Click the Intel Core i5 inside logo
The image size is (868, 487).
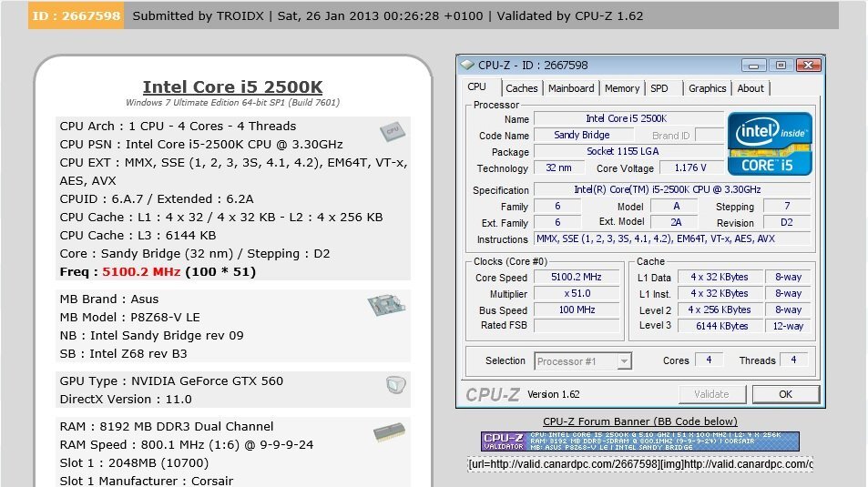click(770, 144)
